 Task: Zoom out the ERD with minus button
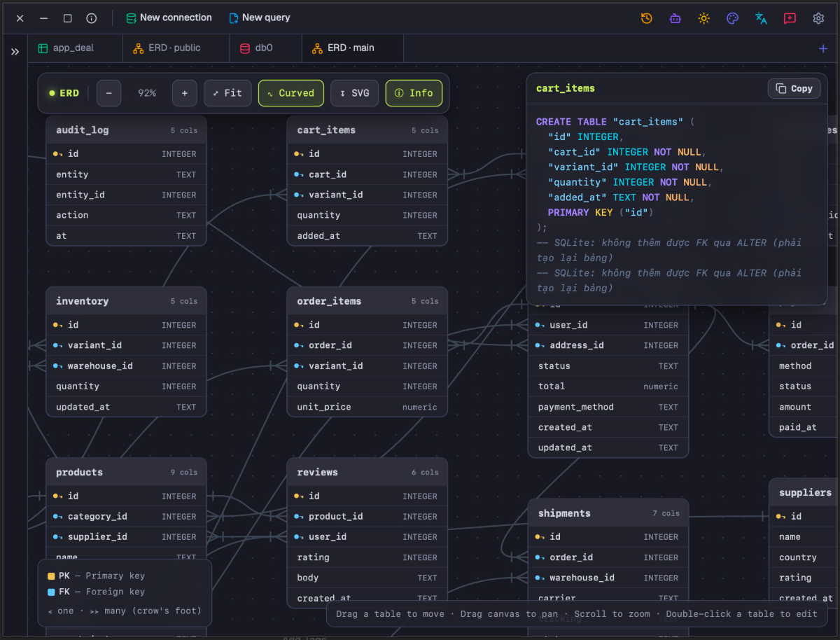pyautogui.click(x=109, y=93)
